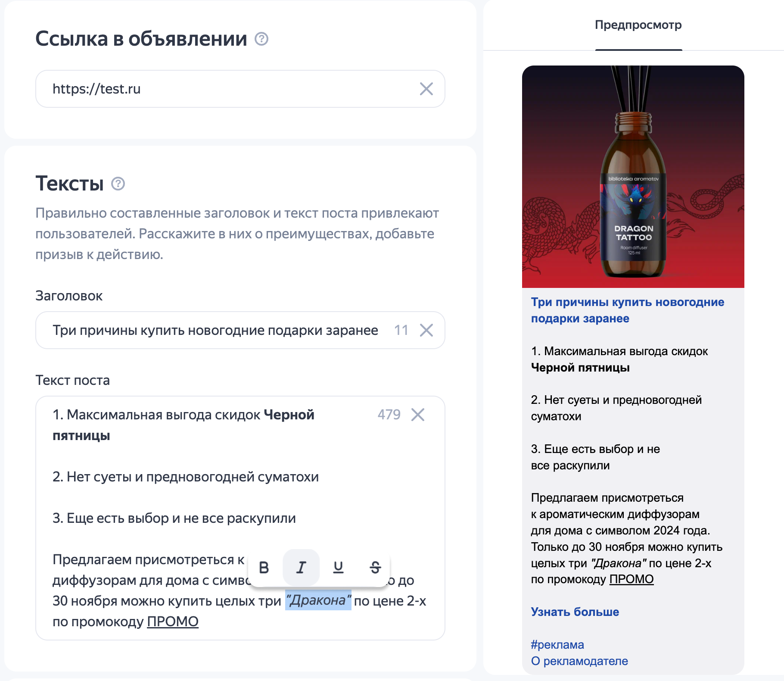Click the help icon next to "Тексты"
784x681 pixels.
[x=118, y=184]
